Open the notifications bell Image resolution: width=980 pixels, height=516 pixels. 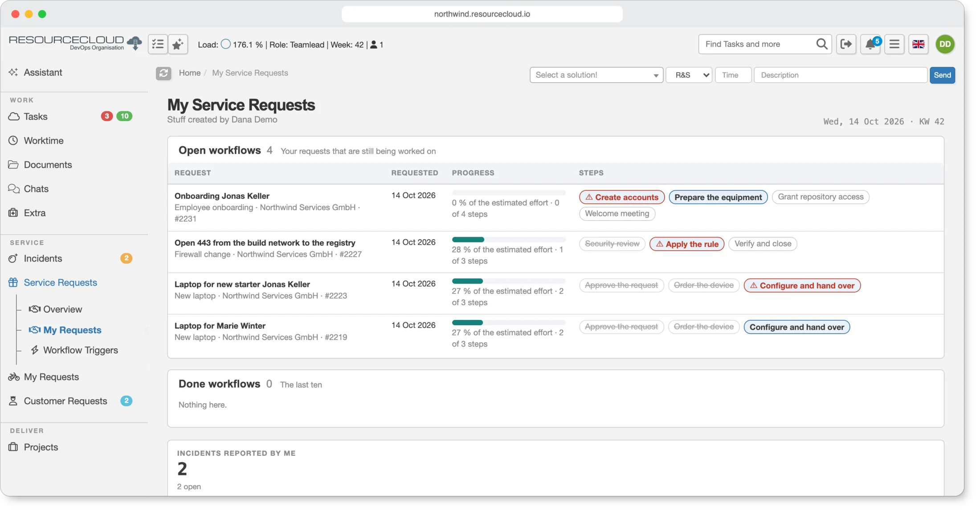(870, 44)
